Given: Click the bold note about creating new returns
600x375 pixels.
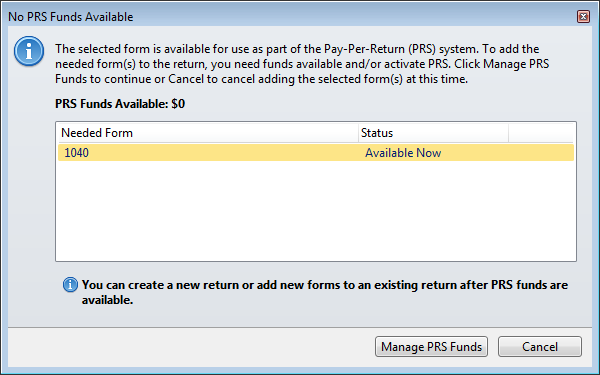Looking at the screenshot, I should tap(324, 292).
